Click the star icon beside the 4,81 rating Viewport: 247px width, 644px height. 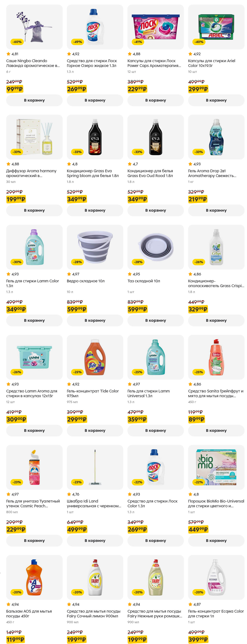click(9, 54)
